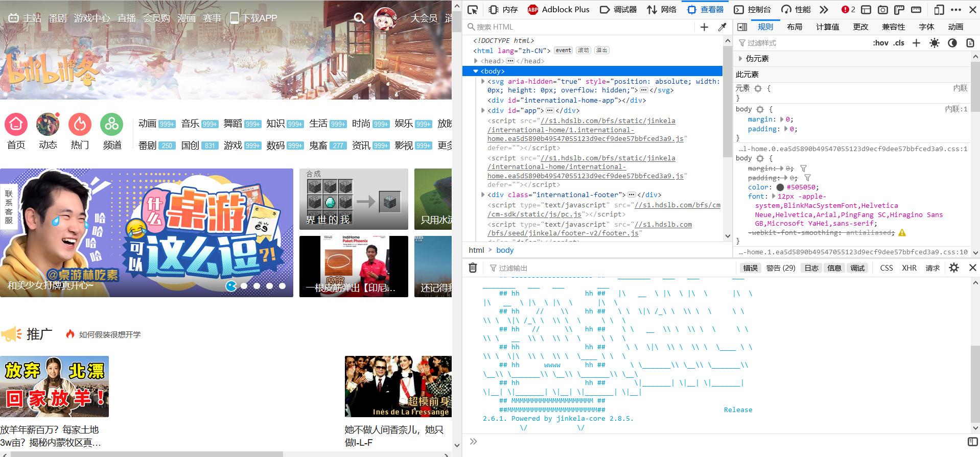Open the 内存 memory tab
980x457 pixels.
coord(503,10)
